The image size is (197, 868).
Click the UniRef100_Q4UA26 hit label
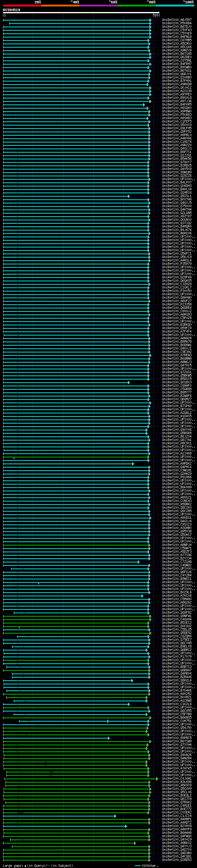click(176, 755)
